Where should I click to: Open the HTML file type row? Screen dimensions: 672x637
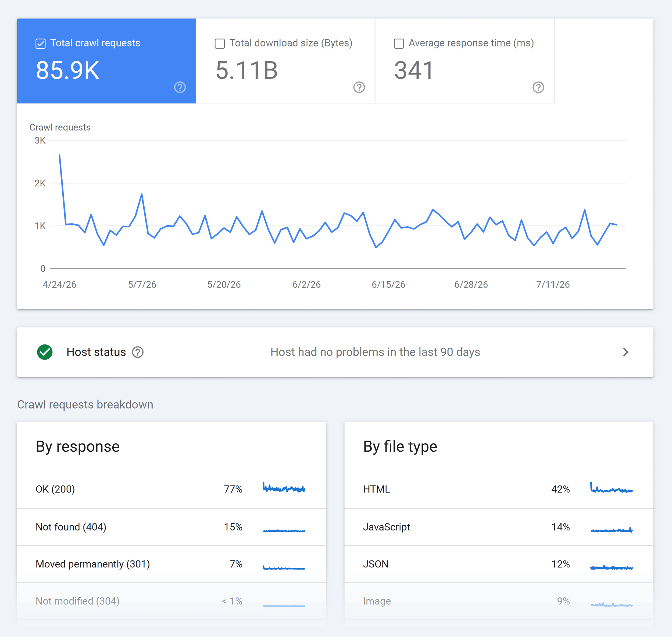499,489
